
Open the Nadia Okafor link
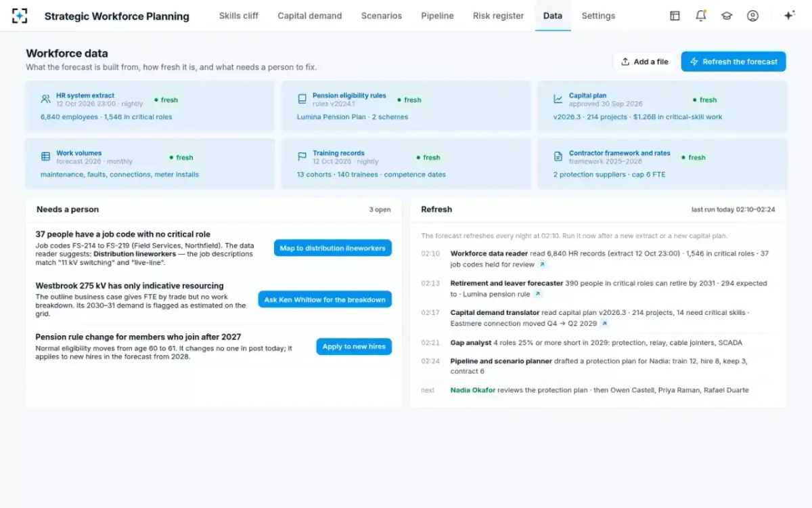click(473, 390)
